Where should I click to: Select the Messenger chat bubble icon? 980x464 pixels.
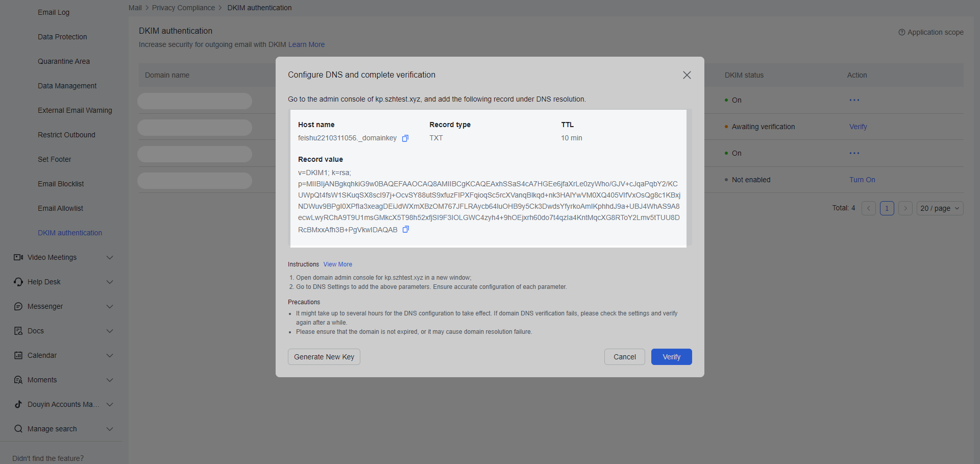pos(18,306)
